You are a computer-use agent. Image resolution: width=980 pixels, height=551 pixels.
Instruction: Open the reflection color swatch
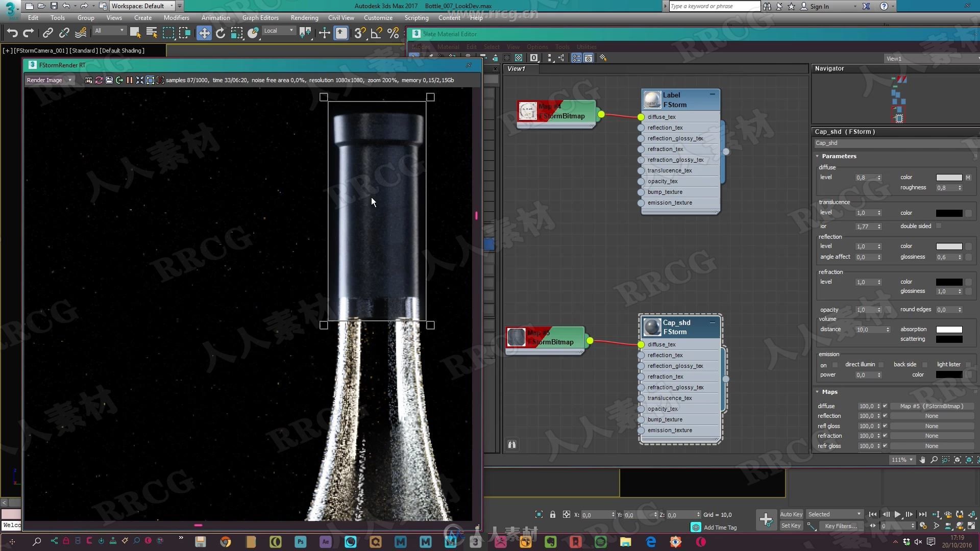click(x=949, y=246)
